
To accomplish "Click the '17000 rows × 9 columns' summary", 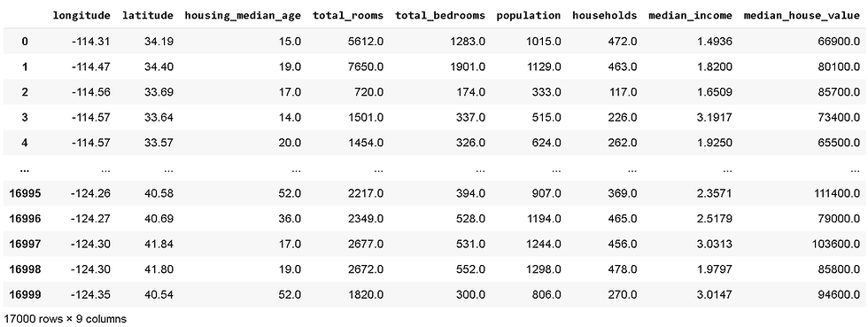I will pos(65,319).
